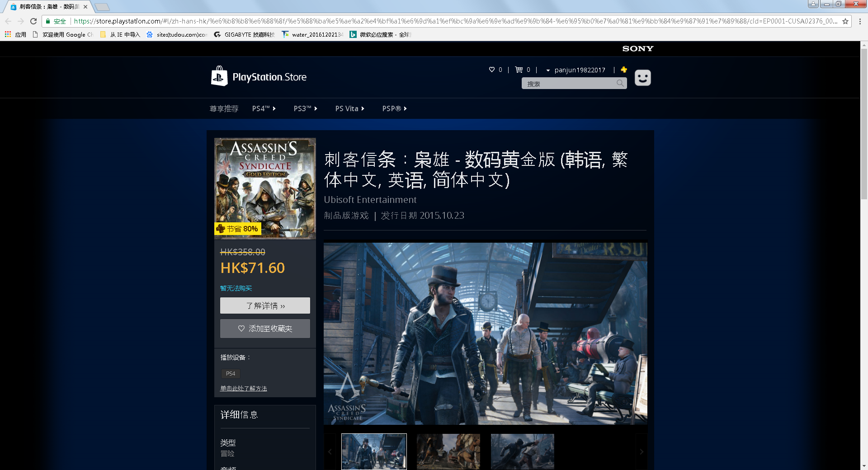Click the scrollbar down arrow
The height and width of the screenshot is (470, 868).
pos(864,466)
